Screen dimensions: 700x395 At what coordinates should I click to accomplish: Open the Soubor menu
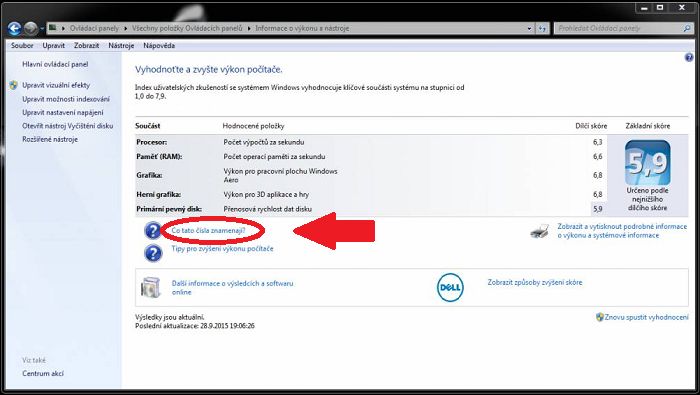[x=22, y=46]
